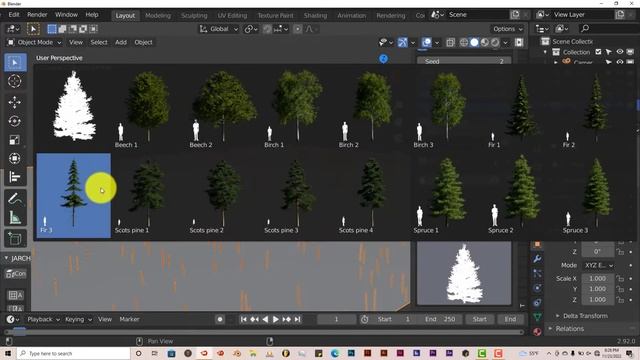
Task: Select the Move tool
Action: coord(15,102)
